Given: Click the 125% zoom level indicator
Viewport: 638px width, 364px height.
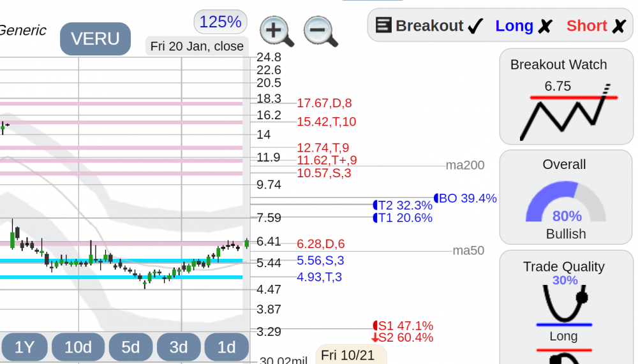Looking at the screenshot, I should click(221, 22).
